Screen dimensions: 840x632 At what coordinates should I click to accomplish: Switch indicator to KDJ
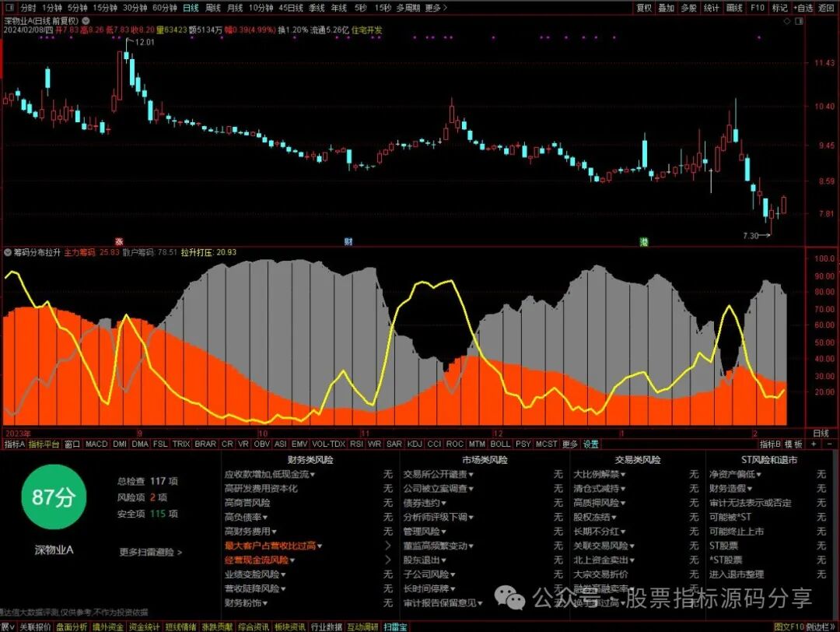[x=414, y=444]
